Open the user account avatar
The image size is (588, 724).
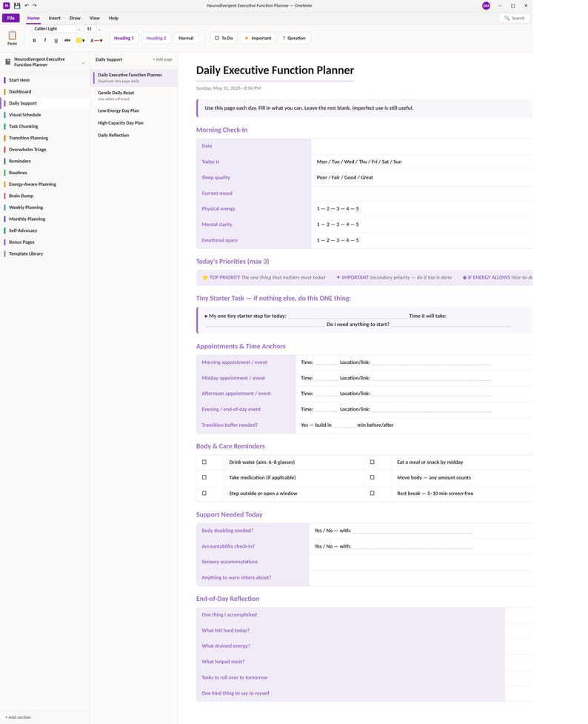[486, 5]
